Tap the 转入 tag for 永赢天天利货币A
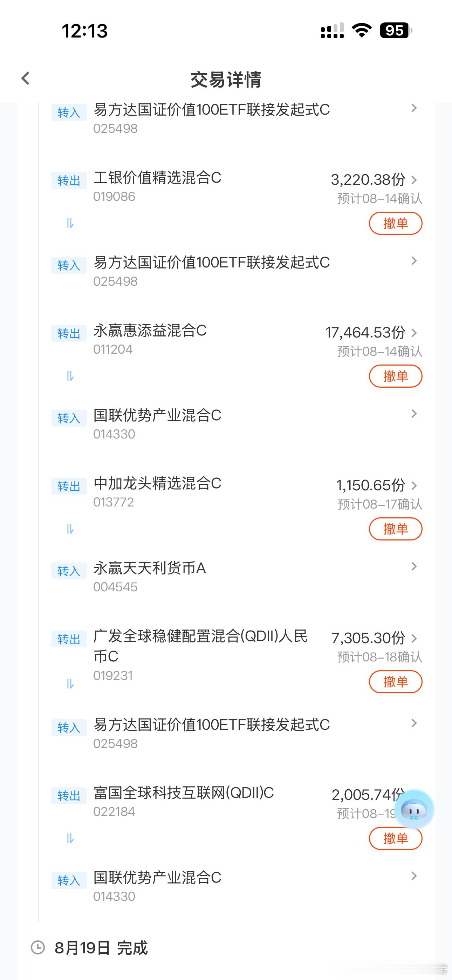The width and height of the screenshot is (452, 980). 69,571
